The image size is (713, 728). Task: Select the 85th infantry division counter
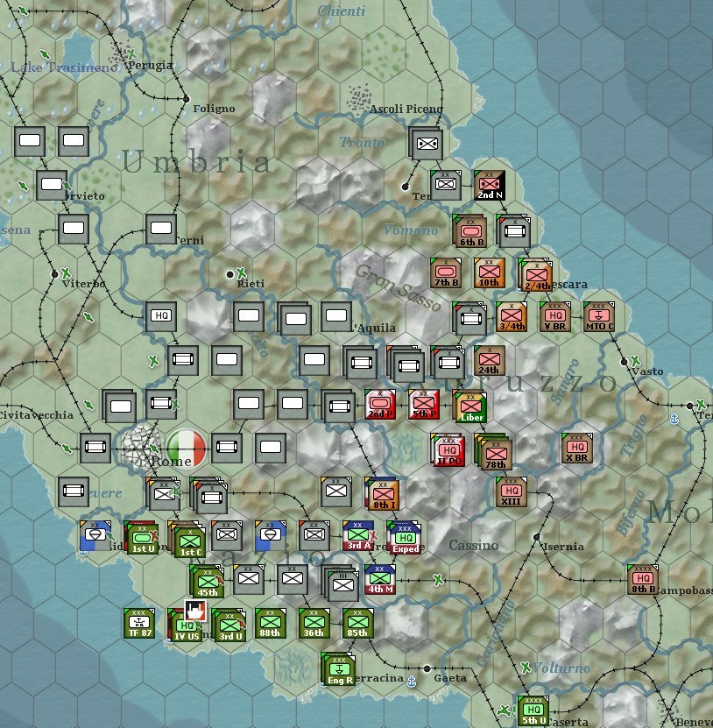(x=358, y=623)
